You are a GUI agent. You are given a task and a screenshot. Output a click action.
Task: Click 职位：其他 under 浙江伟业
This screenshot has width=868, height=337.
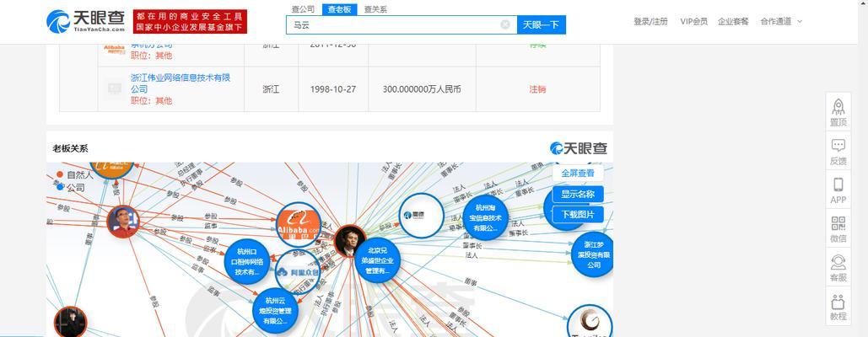click(x=151, y=100)
